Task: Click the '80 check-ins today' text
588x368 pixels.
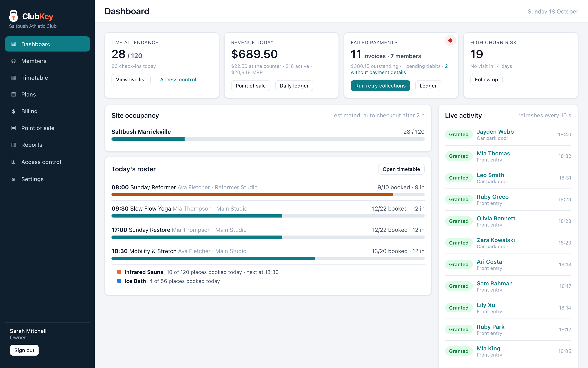Action: click(134, 66)
